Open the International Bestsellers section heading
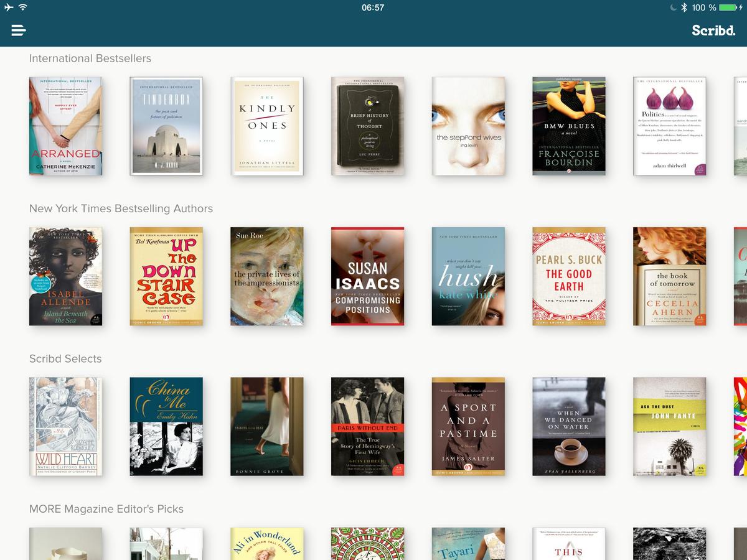 point(90,58)
